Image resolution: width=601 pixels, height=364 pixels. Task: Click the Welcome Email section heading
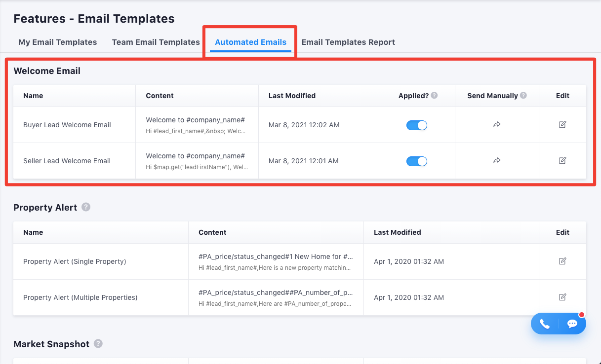(47, 71)
